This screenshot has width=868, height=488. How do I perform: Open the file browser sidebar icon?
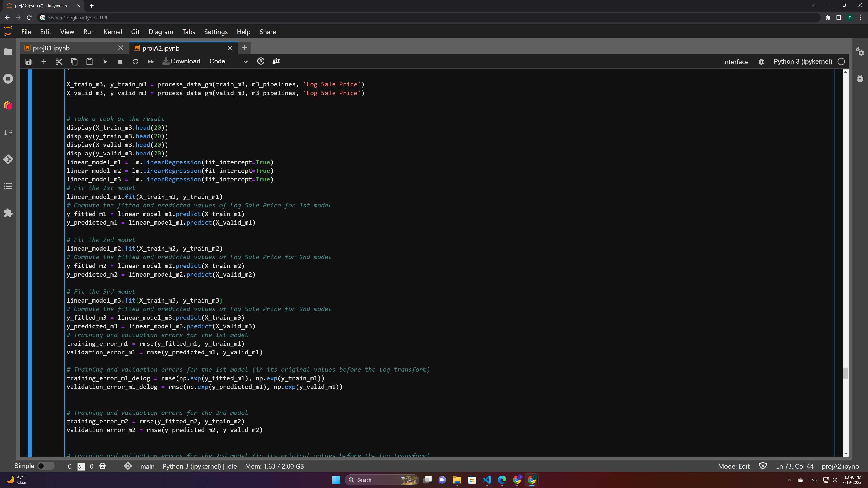pos(8,52)
